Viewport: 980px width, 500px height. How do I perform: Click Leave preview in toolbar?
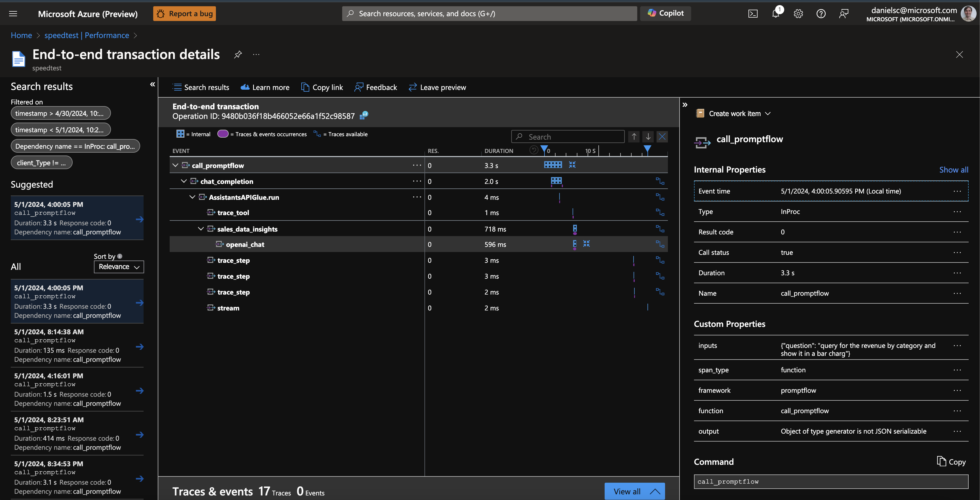(x=437, y=87)
